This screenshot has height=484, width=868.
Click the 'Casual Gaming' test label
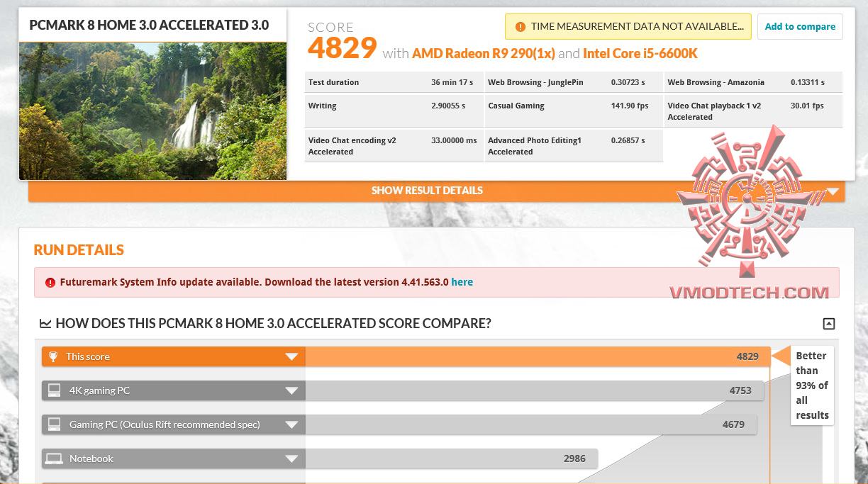point(516,106)
